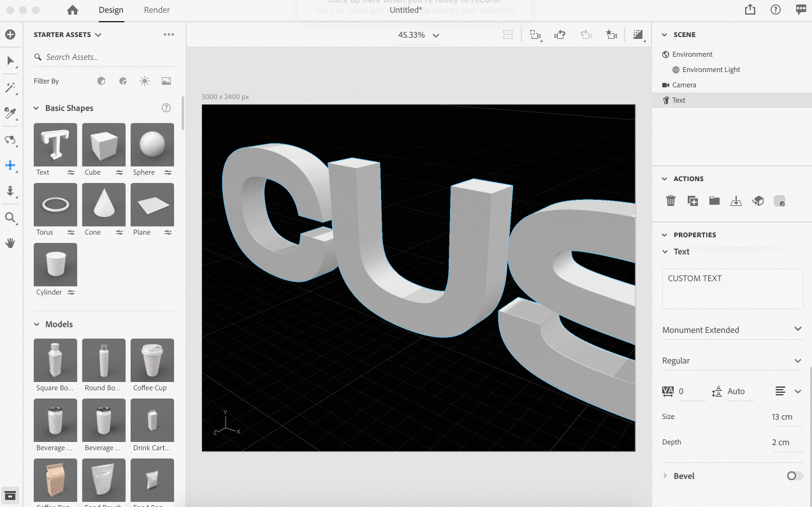The width and height of the screenshot is (812, 507).
Task: Switch to the Render tab
Action: click(x=156, y=10)
